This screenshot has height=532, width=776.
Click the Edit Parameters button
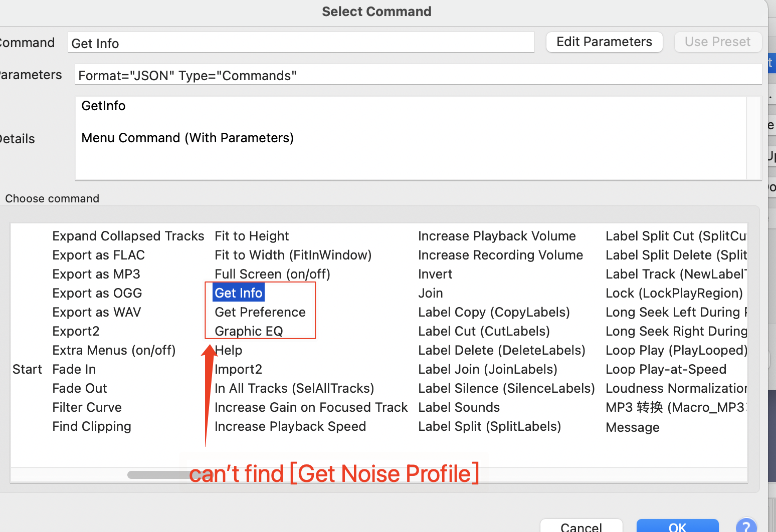pyautogui.click(x=604, y=42)
